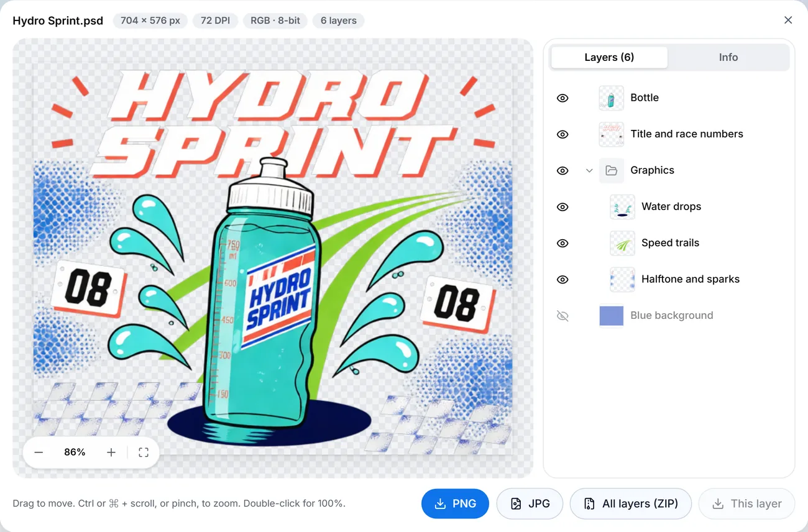The width and height of the screenshot is (808, 532).
Task: Click the RGB · 8-bit badge
Action: click(x=275, y=21)
